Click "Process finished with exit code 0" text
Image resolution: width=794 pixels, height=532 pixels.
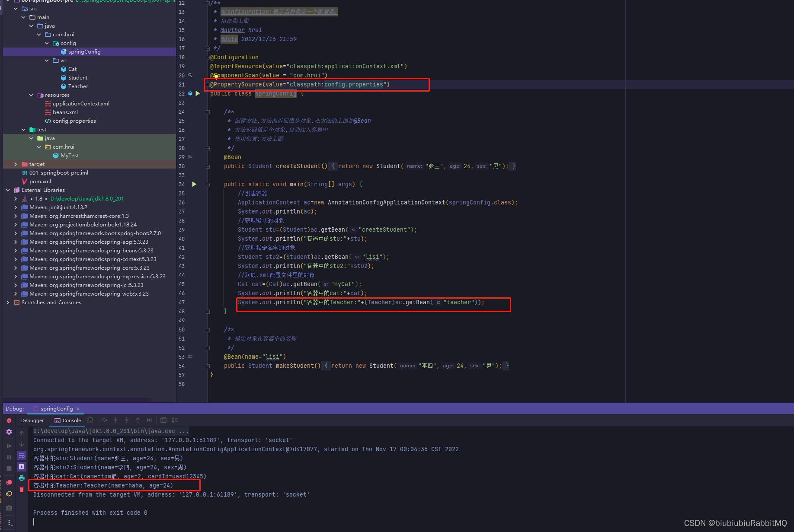click(90, 513)
